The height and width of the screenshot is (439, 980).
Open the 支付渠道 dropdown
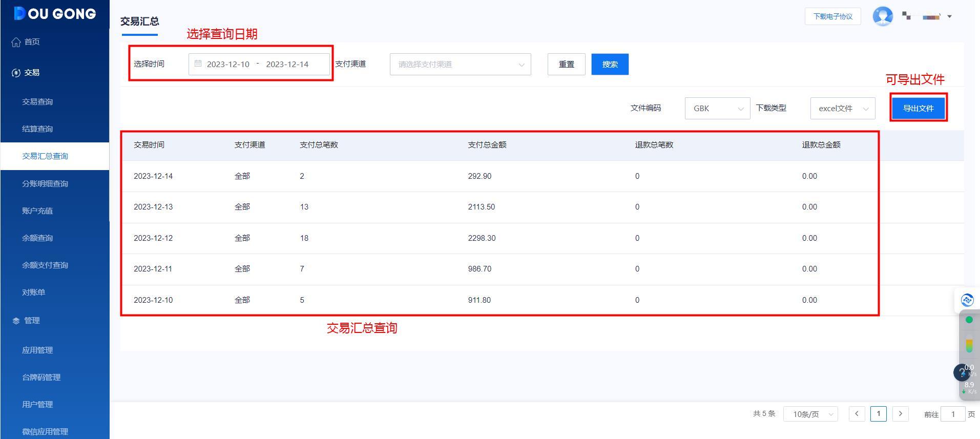[x=460, y=64]
